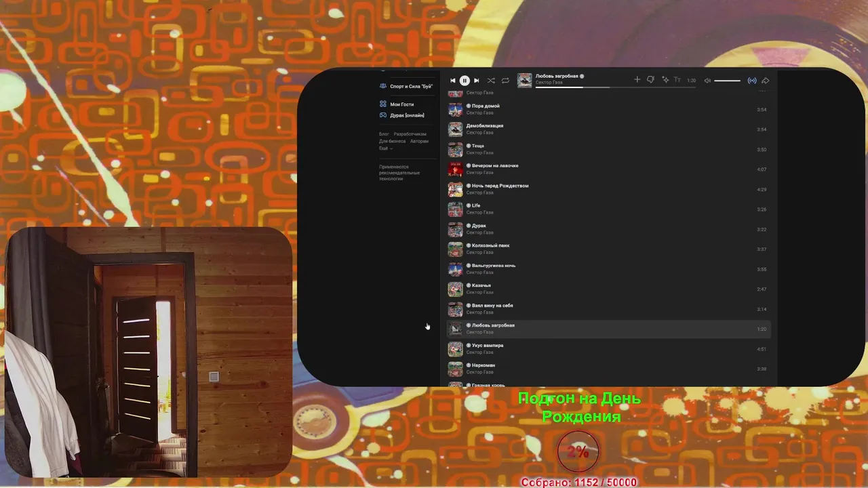This screenshot has width=868, height=488.
Task: Show lyrics with Tt icon
Action: [x=677, y=80]
